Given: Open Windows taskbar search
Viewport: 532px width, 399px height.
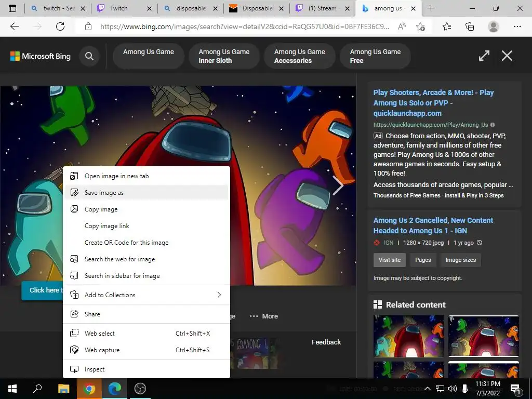Looking at the screenshot, I should (x=37, y=389).
